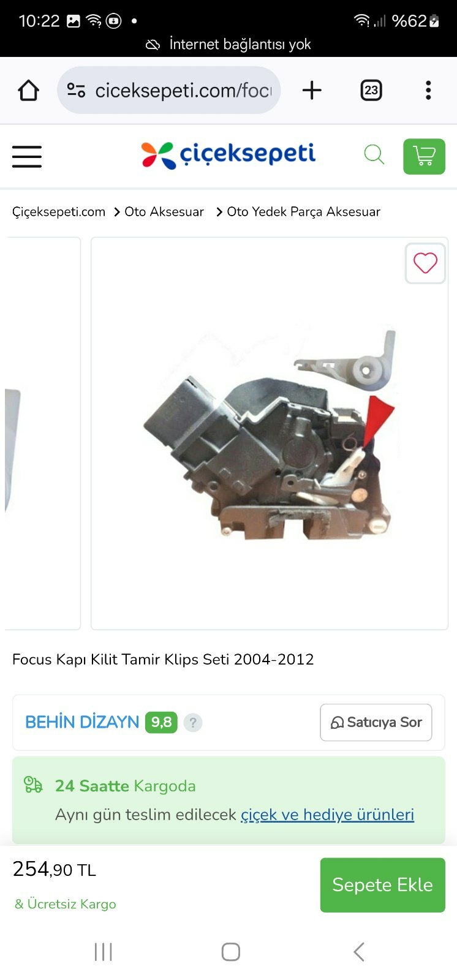
Task: Tap the çiçeksepeti logo
Action: click(228, 155)
